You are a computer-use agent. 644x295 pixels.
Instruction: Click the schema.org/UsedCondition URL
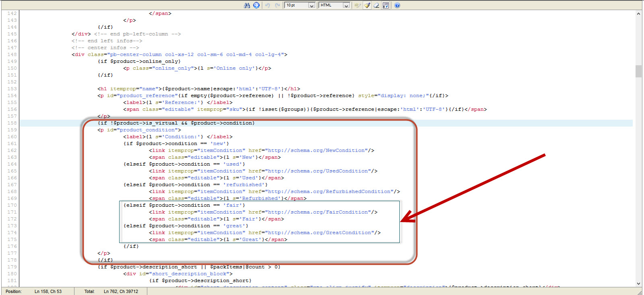point(318,171)
